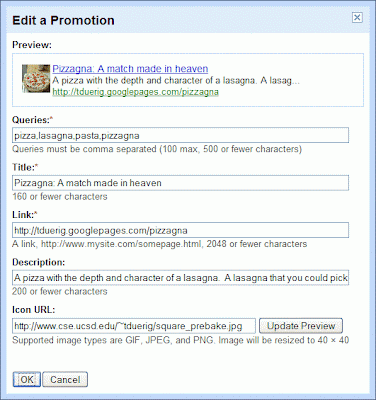Click the Update Preview button
The height and width of the screenshot is (400, 376).
[301, 326]
